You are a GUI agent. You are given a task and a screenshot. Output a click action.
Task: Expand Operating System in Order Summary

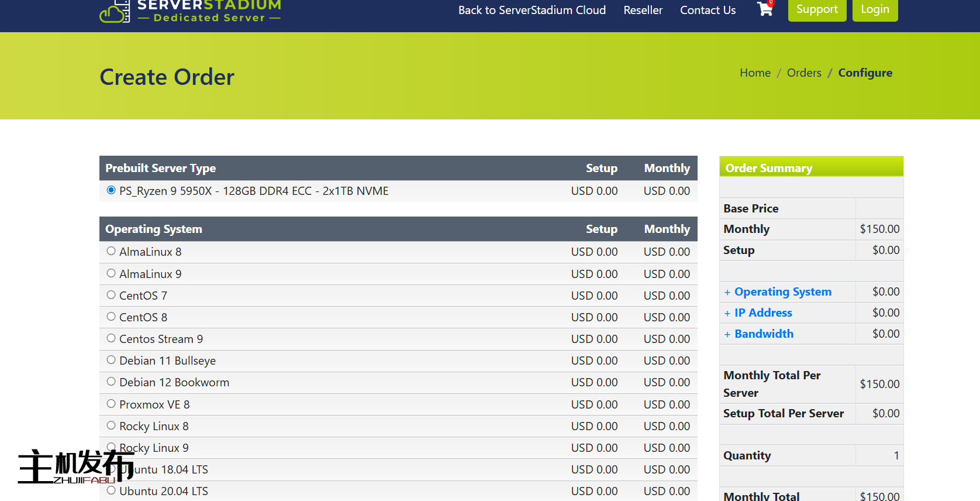[x=782, y=291]
